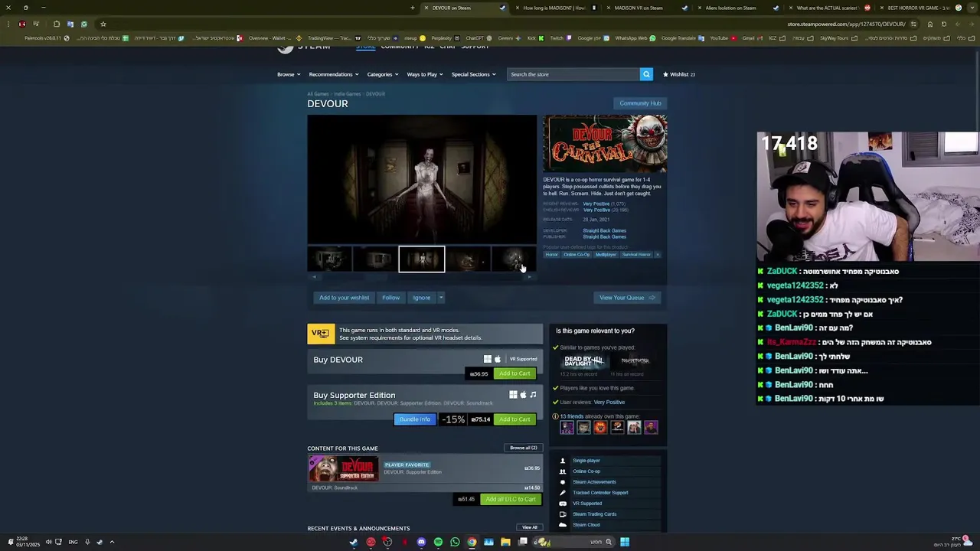This screenshot has height=551, width=980.
Task: Click Windows icon in Buy DEVOUR box
Action: 488,359
